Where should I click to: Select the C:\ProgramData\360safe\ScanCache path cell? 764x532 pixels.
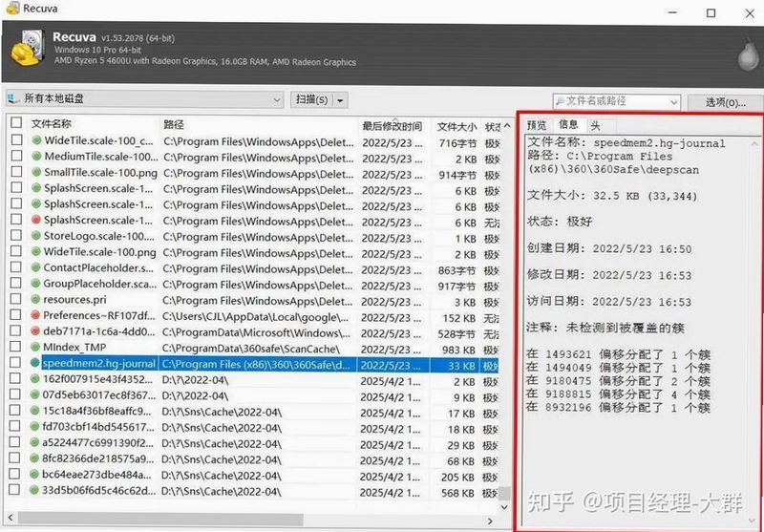[x=251, y=349]
